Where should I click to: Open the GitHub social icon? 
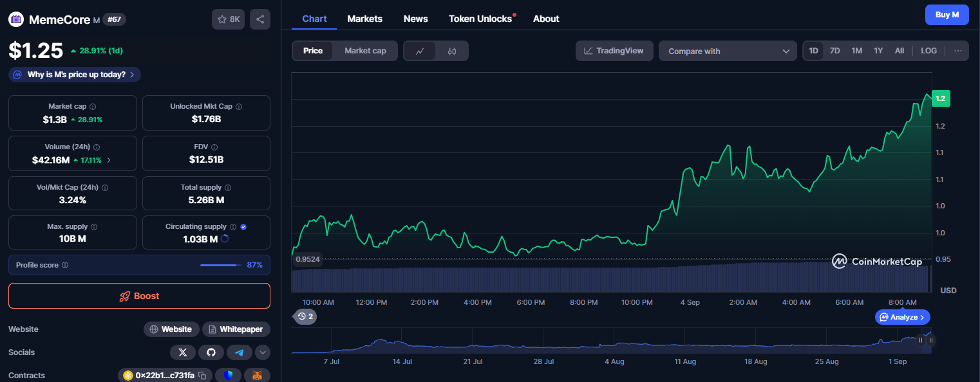[x=211, y=352]
